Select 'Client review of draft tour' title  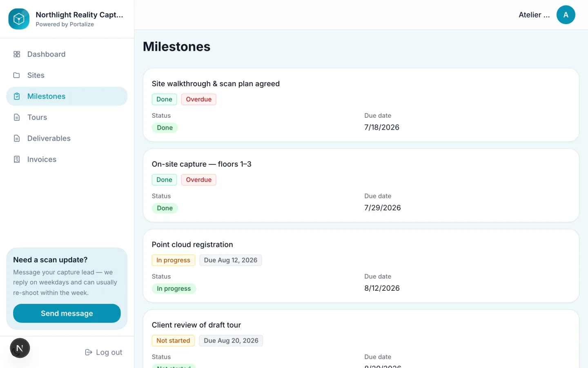point(196,325)
